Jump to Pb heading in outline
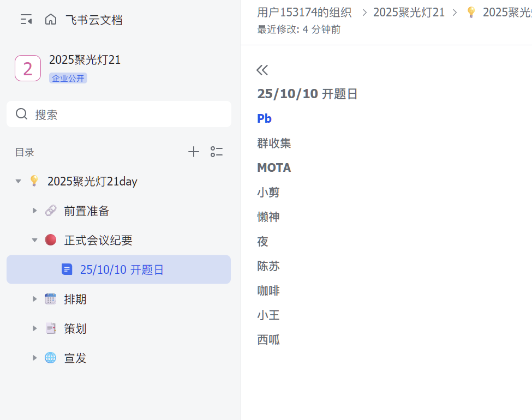 coord(265,118)
